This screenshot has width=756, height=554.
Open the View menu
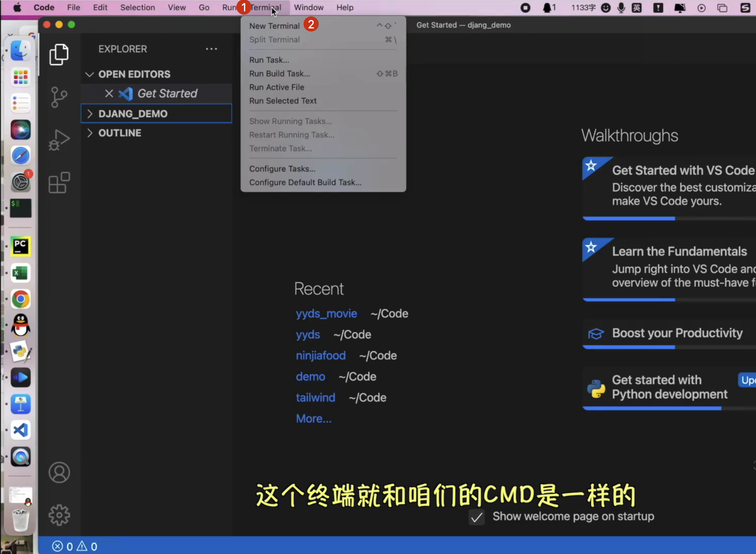point(177,8)
